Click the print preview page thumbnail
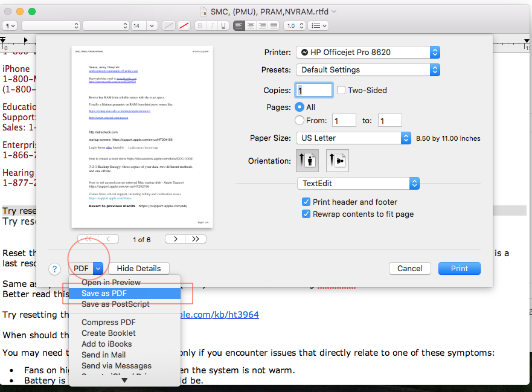532x392 pixels. tap(142, 137)
